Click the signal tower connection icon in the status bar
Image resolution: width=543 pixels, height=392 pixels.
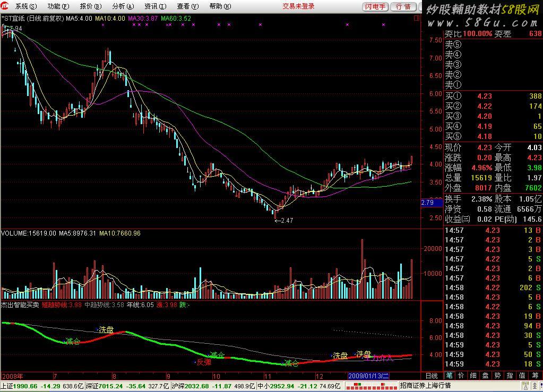click(x=525, y=386)
